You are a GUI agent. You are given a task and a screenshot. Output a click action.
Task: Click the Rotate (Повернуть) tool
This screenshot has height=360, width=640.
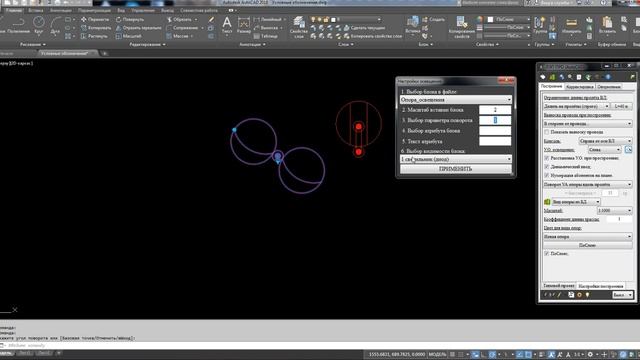coord(129,19)
